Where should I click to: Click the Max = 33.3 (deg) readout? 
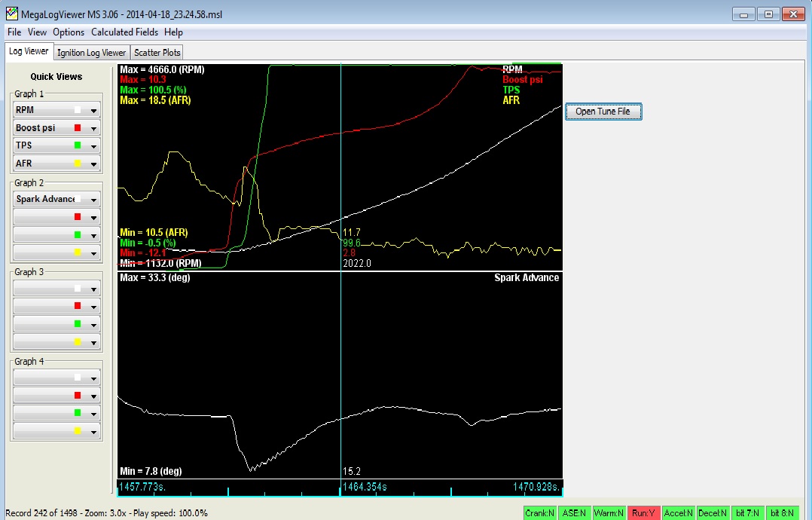[x=155, y=277]
